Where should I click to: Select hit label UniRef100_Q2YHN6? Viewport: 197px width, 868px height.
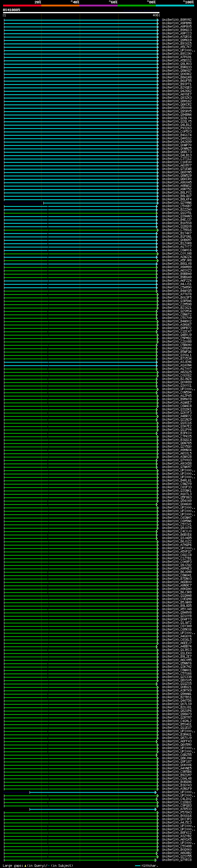[x=177, y=203]
